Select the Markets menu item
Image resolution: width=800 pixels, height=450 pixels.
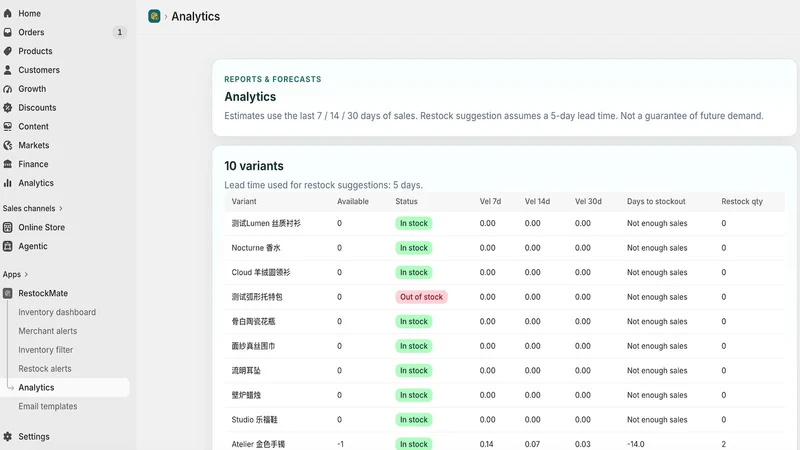[34, 145]
